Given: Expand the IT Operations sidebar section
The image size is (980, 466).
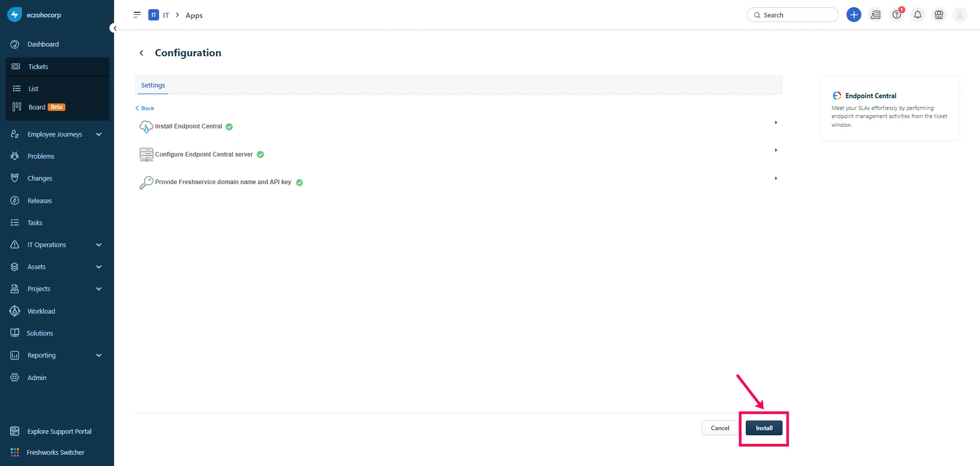Looking at the screenshot, I should click(x=99, y=245).
